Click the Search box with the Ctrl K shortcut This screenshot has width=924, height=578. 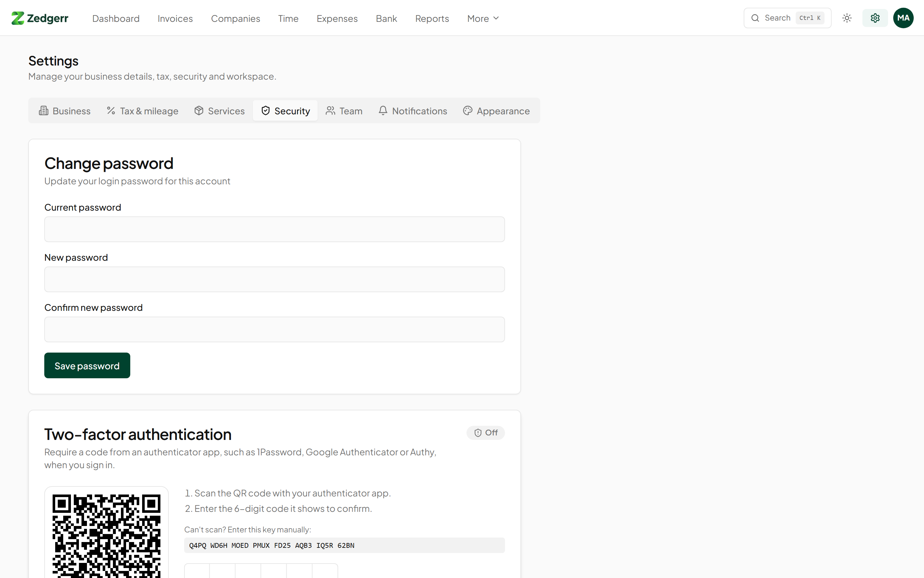(787, 18)
